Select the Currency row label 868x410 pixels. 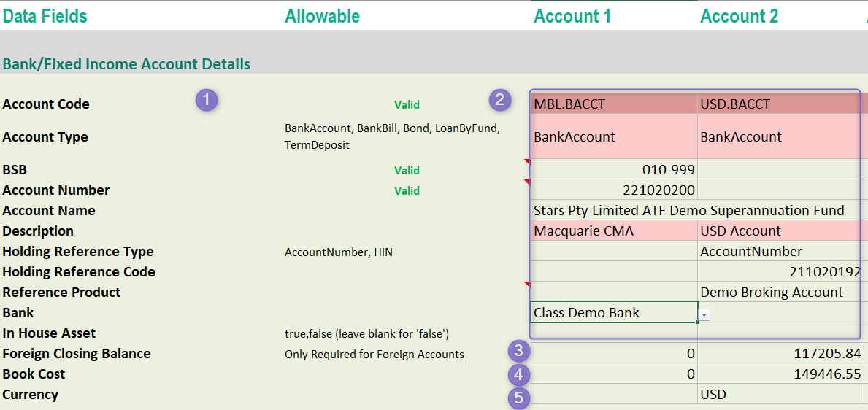pos(30,395)
